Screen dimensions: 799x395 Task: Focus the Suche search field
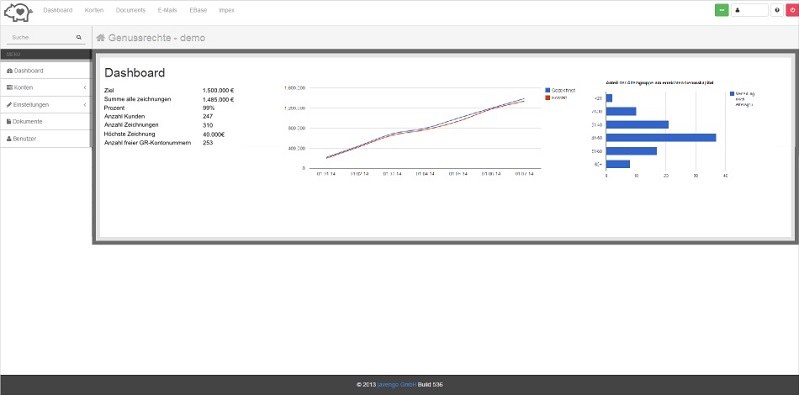pos(43,37)
